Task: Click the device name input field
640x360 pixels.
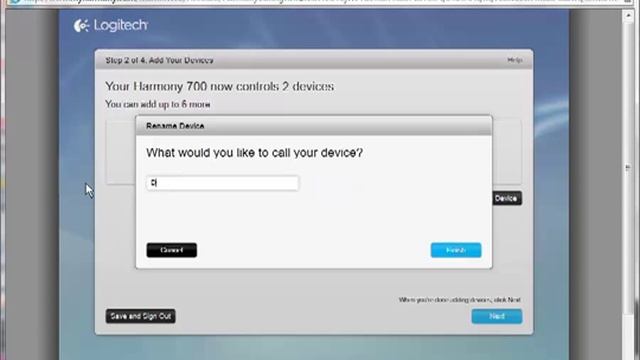Action: [222, 183]
